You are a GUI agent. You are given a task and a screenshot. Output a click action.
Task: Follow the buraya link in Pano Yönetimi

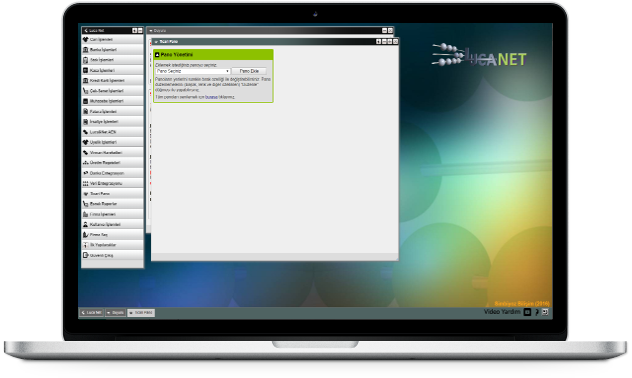pyautogui.click(x=211, y=97)
